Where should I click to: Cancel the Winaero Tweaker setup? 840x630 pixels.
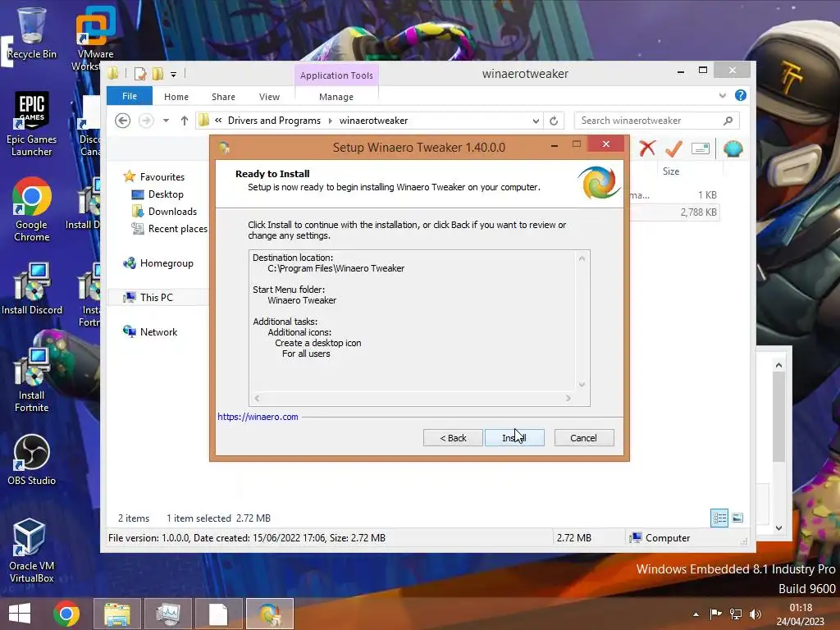(x=584, y=438)
